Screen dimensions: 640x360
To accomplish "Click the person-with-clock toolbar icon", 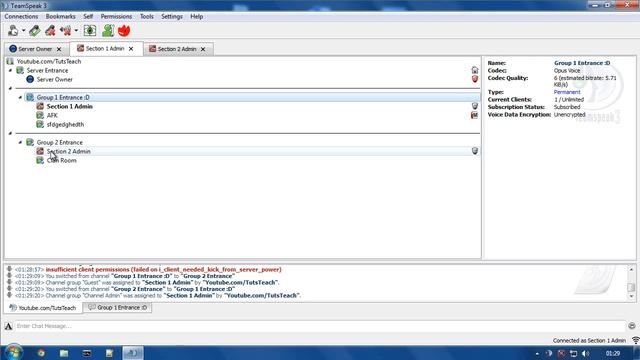I will pos(13,31).
